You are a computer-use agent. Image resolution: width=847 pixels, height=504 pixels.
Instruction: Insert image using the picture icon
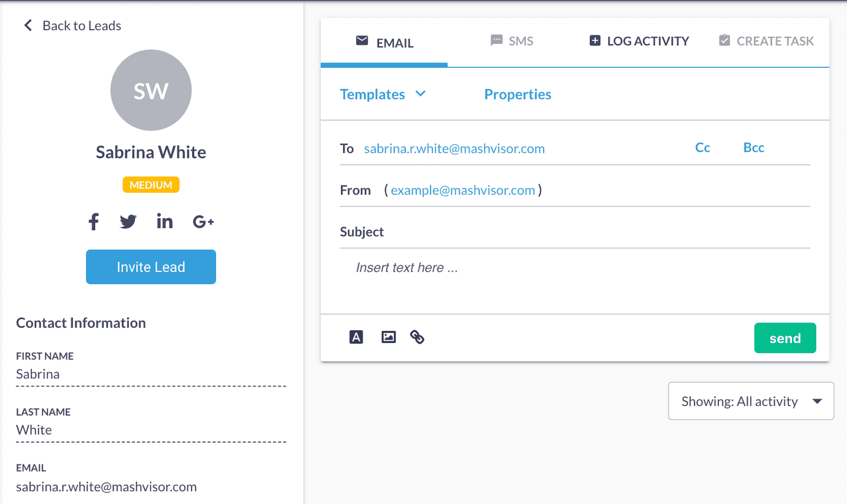[389, 337]
